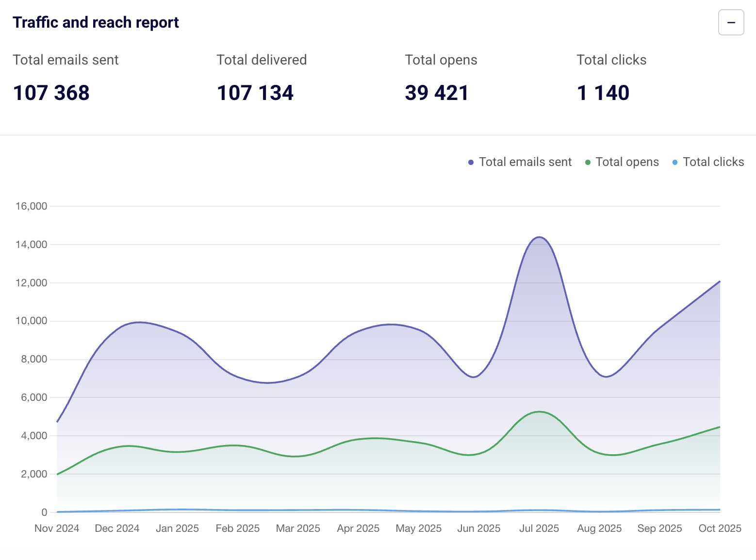Click the Jul 2025 peak on green opens line
Image resolution: width=756 pixels, height=560 pixels.
tap(539, 412)
